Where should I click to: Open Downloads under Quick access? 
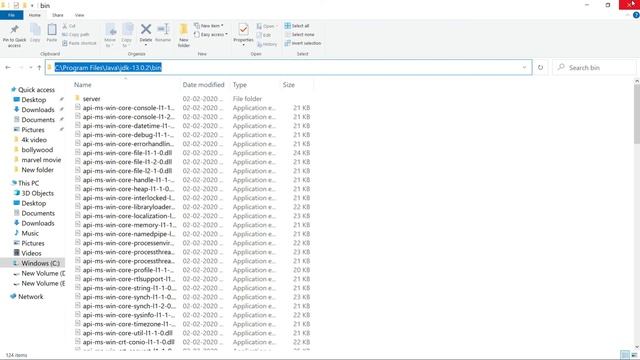point(38,110)
